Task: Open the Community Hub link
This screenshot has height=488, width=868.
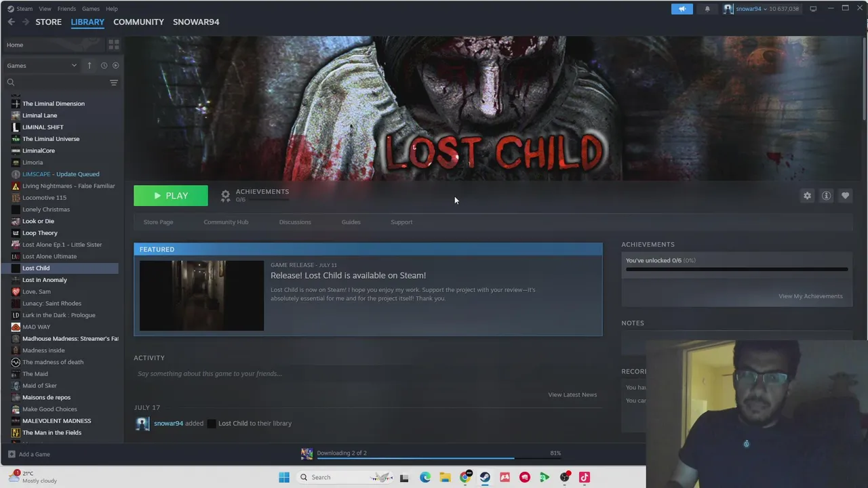Action: [226, 222]
